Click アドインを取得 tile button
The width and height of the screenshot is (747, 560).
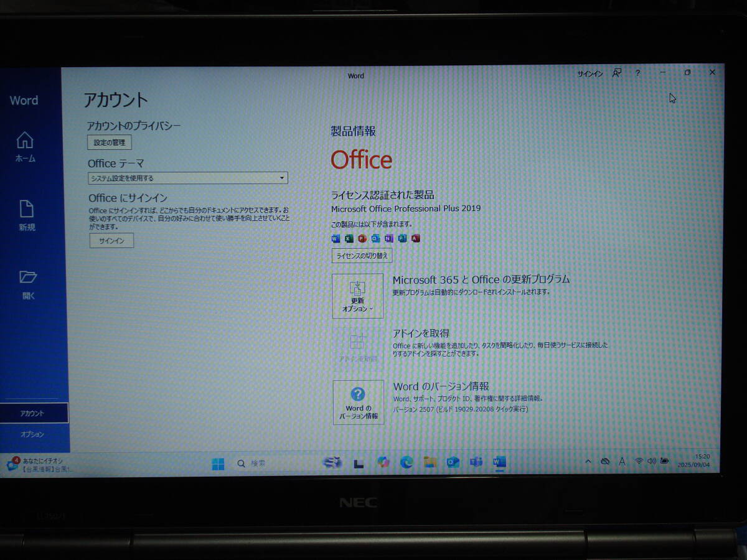358,348
